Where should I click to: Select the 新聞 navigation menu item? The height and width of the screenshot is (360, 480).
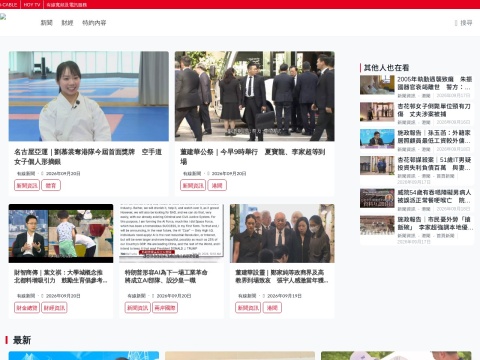[x=47, y=23]
